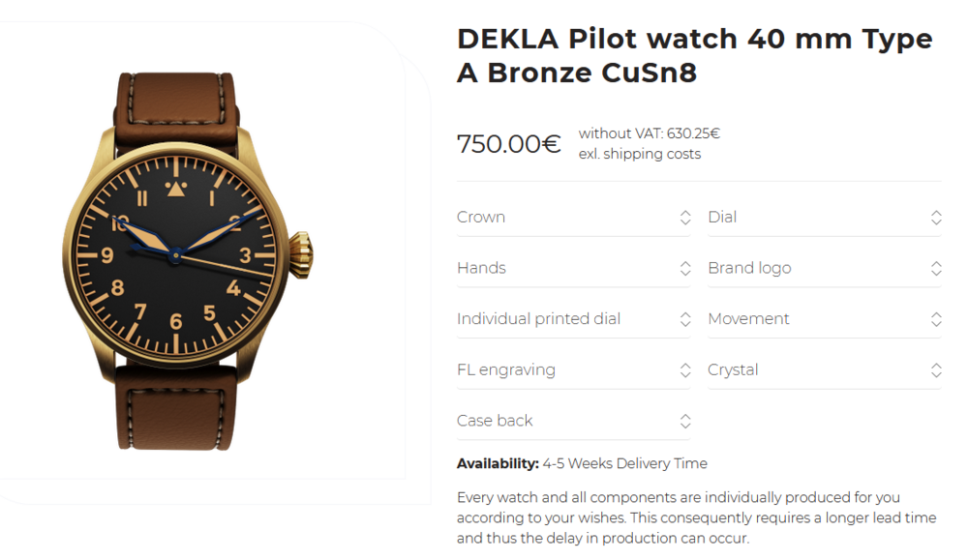The image size is (968, 560).
Task: Click the arrow icon beside Brand logo
Action: (x=936, y=268)
